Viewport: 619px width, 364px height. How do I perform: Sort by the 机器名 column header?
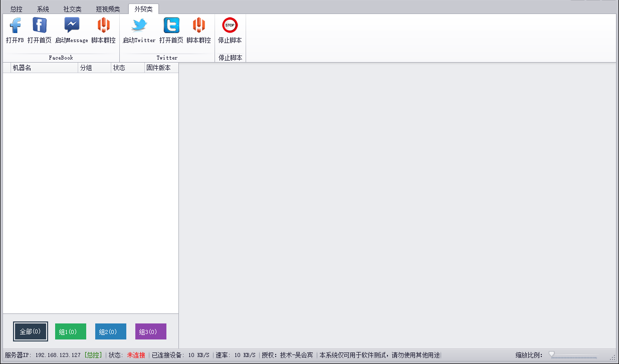tap(44, 68)
